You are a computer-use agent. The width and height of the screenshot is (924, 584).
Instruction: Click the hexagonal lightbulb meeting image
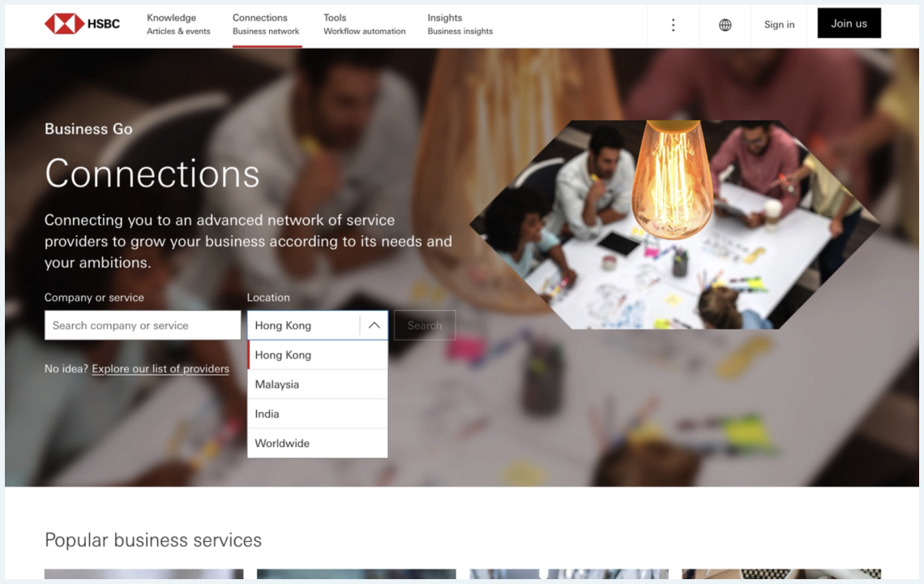(x=675, y=224)
